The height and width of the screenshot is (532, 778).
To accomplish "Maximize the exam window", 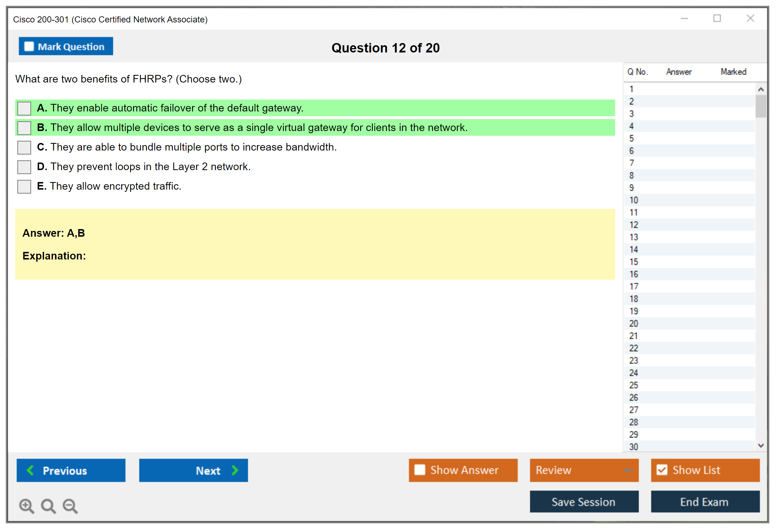I will click(717, 18).
